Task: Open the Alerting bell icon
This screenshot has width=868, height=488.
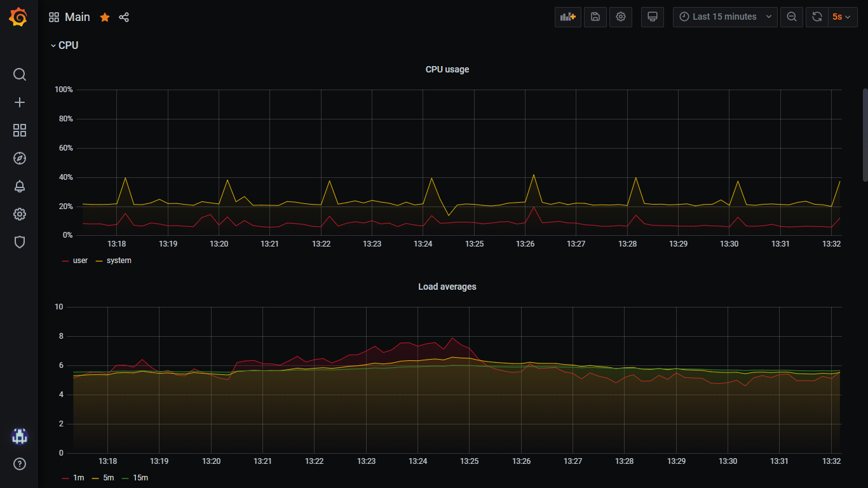Action: pyautogui.click(x=20, y=186)
